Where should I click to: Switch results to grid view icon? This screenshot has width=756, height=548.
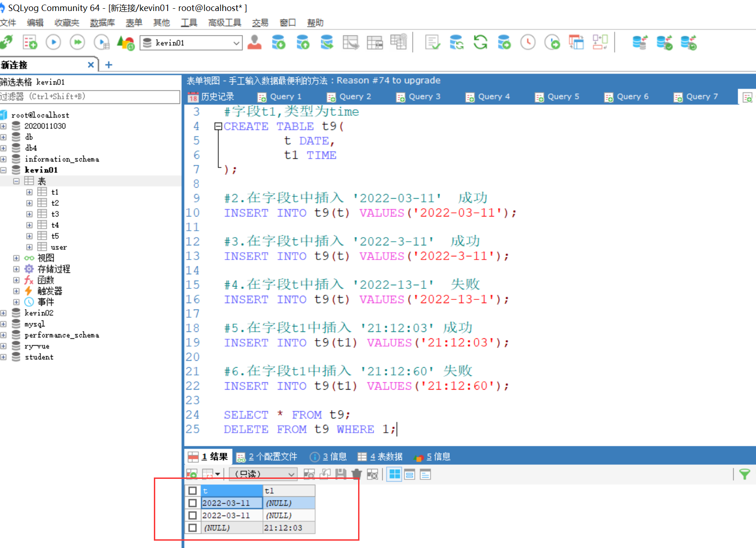394,474
